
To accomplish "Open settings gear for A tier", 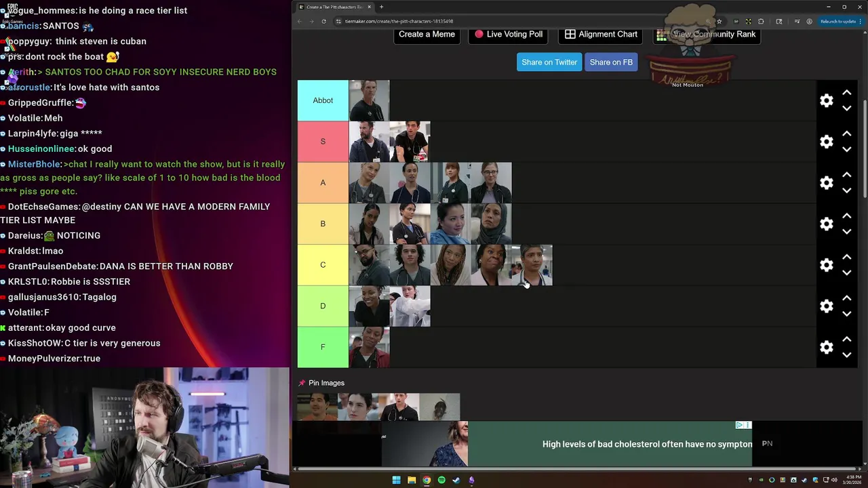I will pos(826,183).
